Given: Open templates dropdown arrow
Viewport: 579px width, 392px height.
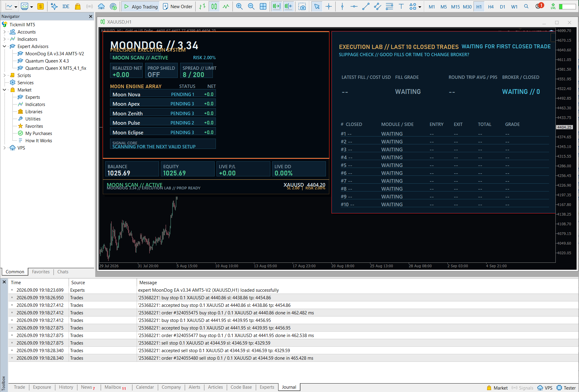Looking at the screenshot, I should tap(31, 7).
